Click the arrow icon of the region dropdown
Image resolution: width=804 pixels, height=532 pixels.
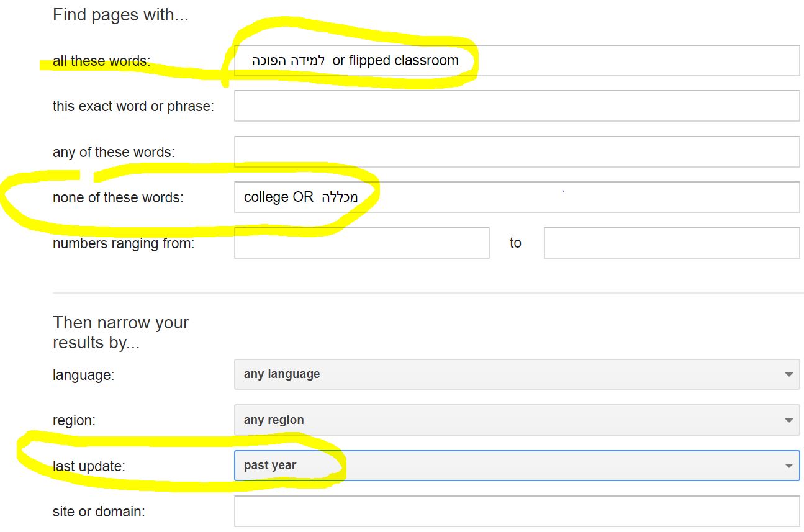(788, 421)
